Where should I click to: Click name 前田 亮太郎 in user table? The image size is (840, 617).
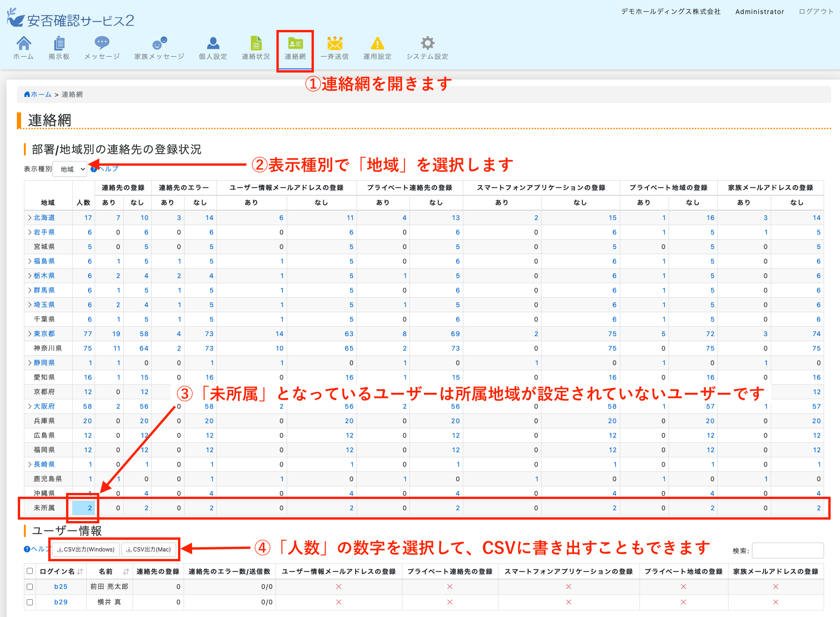click(x=109, y=587)
